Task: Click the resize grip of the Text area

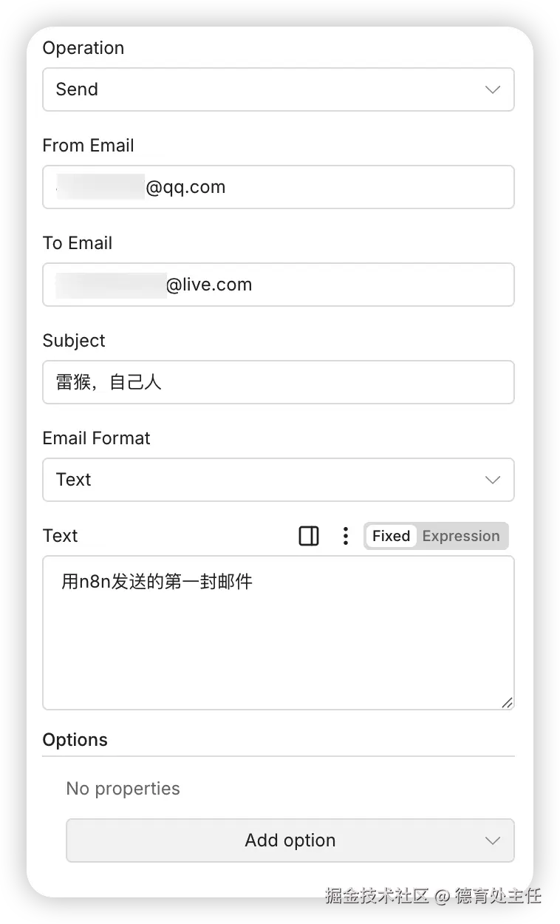Action: click(x=507, y=702)
